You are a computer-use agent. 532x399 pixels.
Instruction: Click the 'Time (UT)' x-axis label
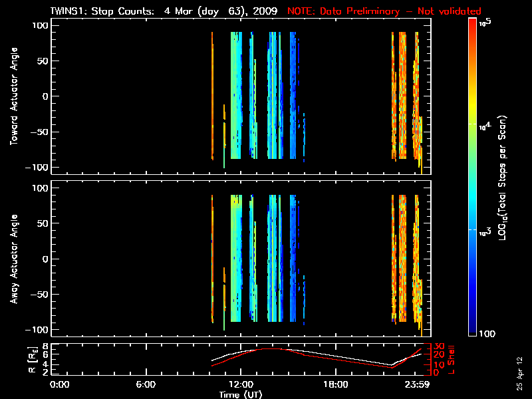tap(241, 394)
